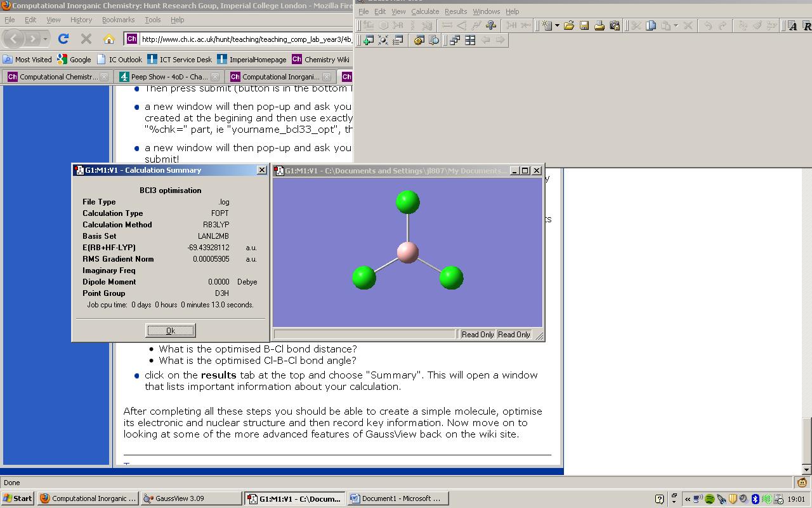Open the Chemistry Wiki bookmark
This screenshot has width=812, height=508.
tap(320, 60)
